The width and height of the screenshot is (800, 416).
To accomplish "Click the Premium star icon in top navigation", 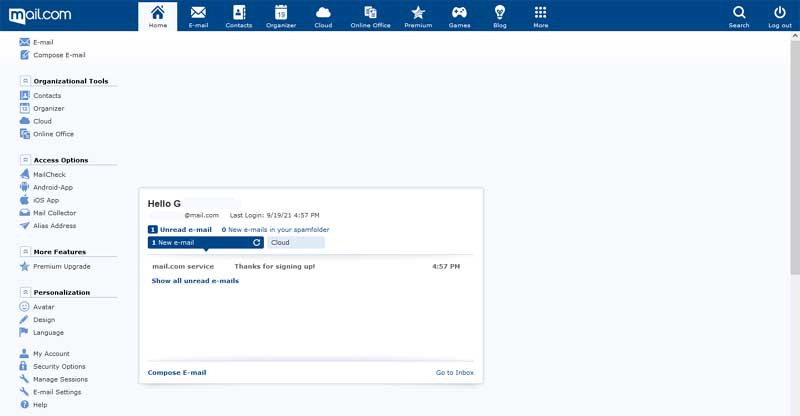I will click(x=418, y=13).
